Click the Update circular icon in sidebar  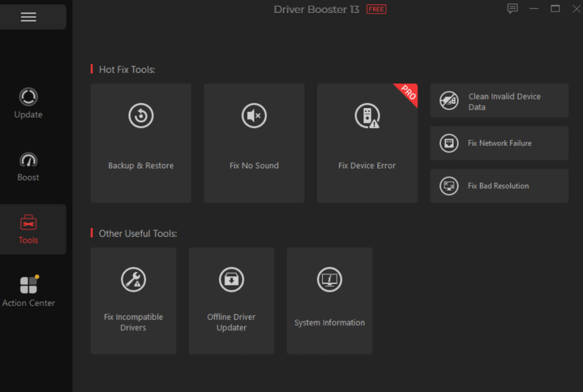[x=28, y=97]
